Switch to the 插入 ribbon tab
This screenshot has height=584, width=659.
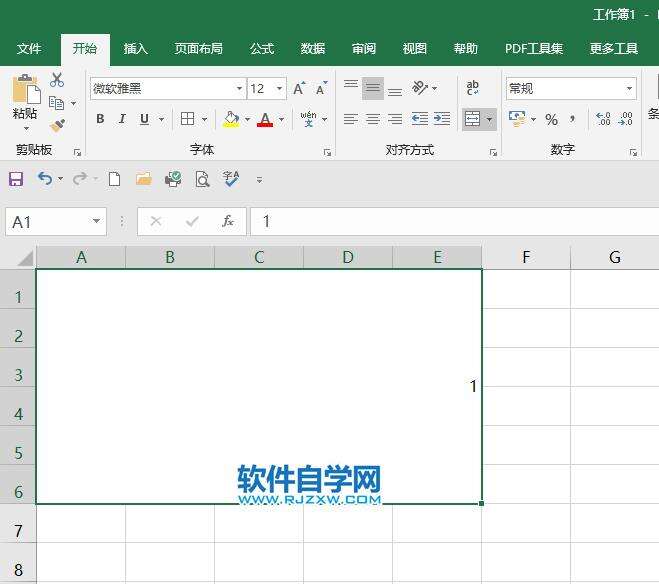point(135,49)
